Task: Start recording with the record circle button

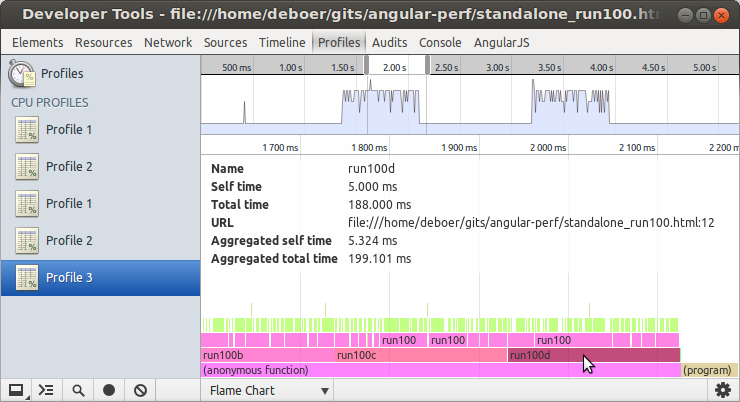Action: point(109,391)
